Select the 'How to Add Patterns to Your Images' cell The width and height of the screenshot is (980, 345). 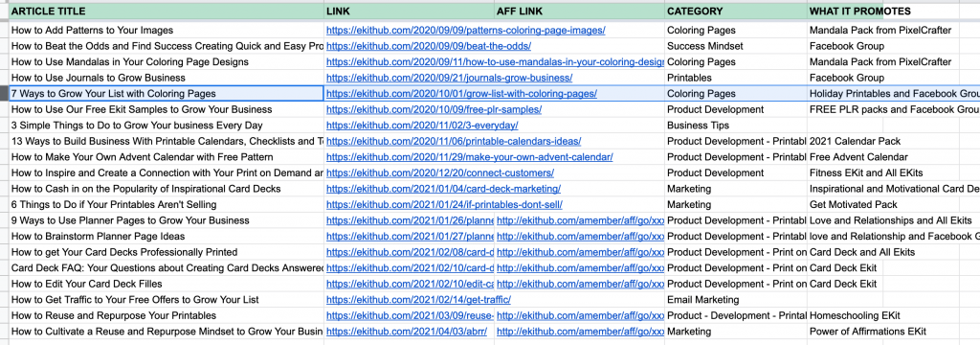click(167, 30)
